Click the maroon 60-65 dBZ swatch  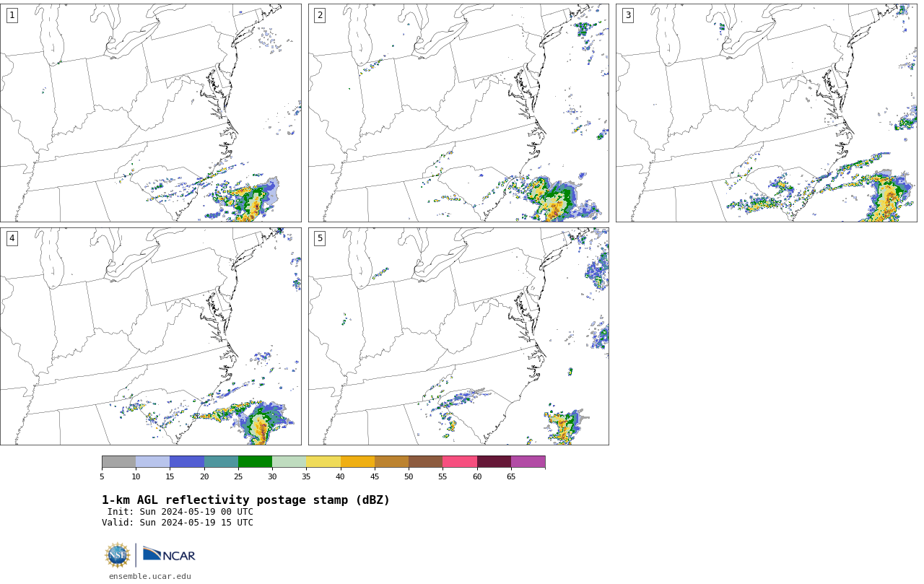[x=494, y=462]
